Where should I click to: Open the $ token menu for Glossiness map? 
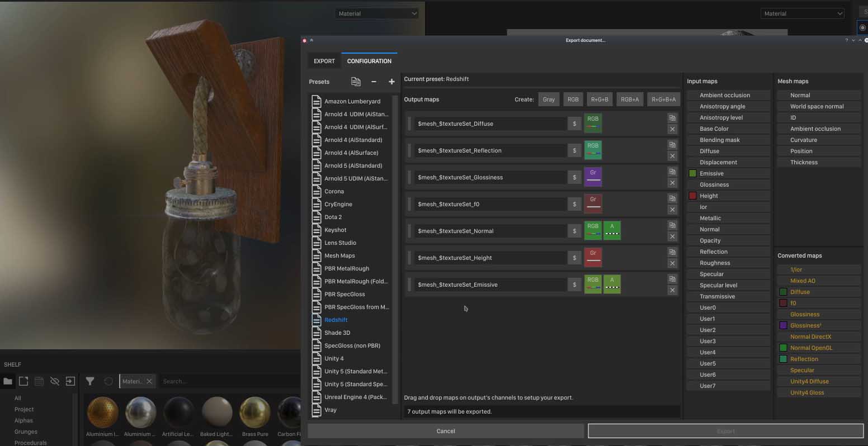[x=574, y=177]
